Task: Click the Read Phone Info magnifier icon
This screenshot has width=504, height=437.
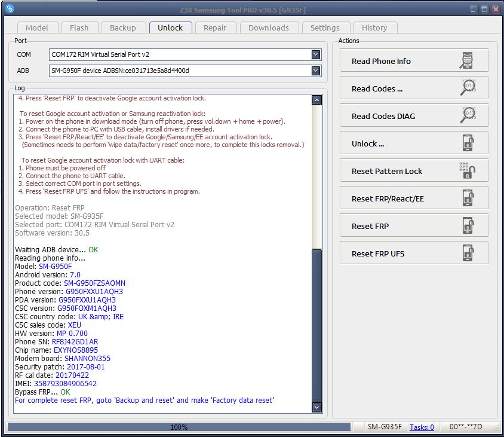Action: [466, 60]
